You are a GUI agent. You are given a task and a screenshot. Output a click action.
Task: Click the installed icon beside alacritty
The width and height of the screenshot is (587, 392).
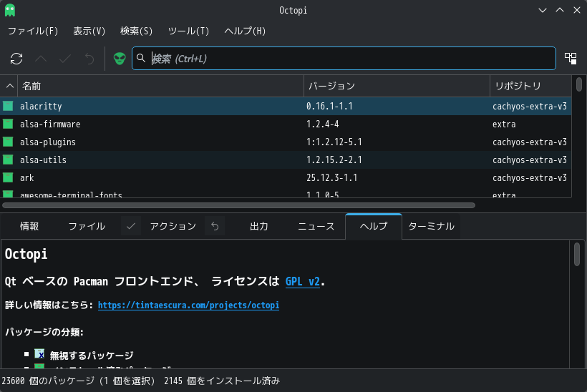click(8, 107)
